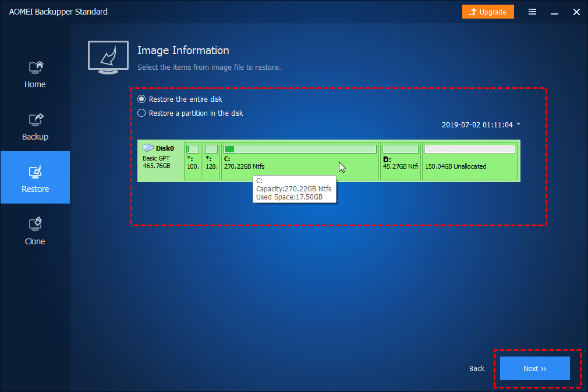The height and width of the screenshot is (392, 588).
Task: Select the Disk0 Basic GPT header
Action: pos(161,161)
